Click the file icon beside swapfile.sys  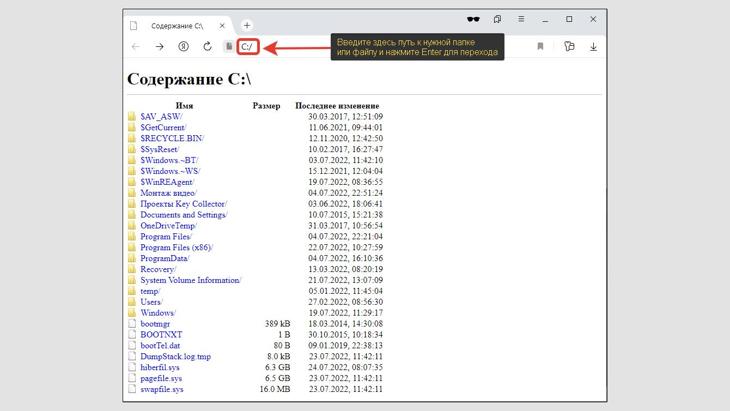(132, 389)
